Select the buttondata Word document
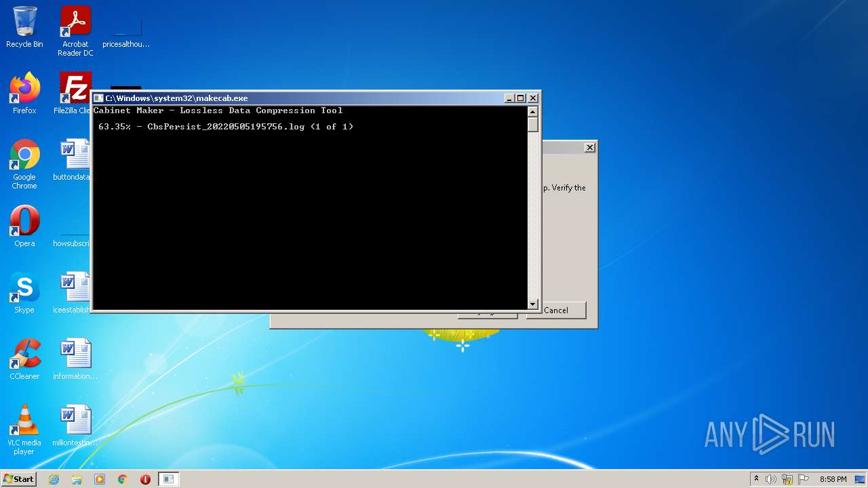868x488 pixels. (72, 160)
